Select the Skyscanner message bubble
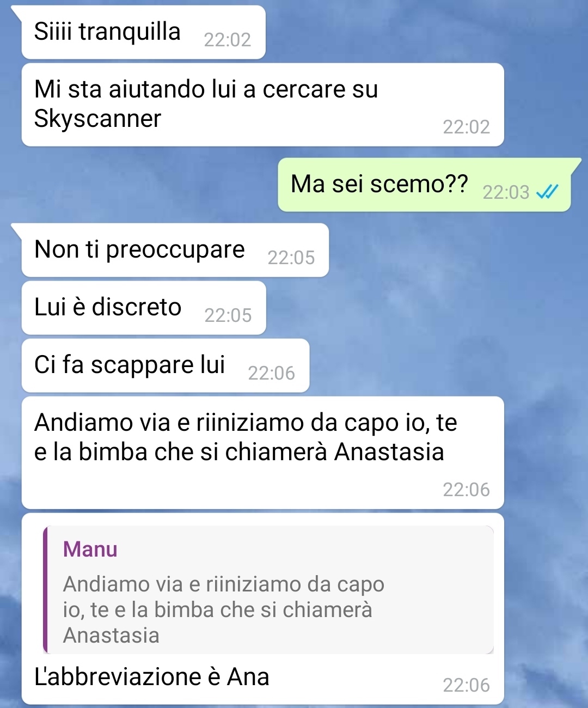 pyautogui.click(x=262, y=105)
